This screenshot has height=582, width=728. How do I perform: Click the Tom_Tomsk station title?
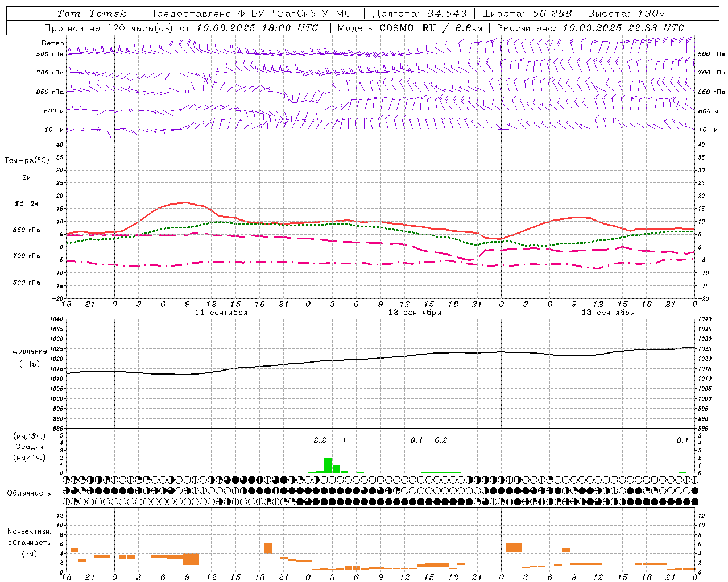92,14
